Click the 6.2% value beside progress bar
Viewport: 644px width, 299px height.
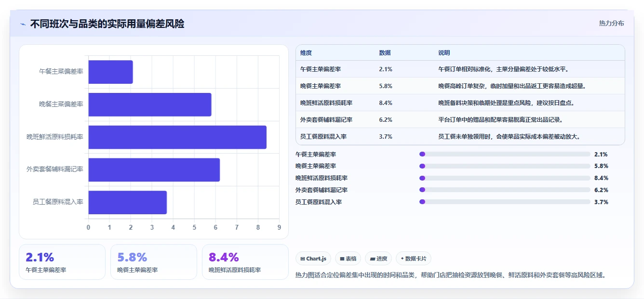pyautogui.click(x=601, y=190)
